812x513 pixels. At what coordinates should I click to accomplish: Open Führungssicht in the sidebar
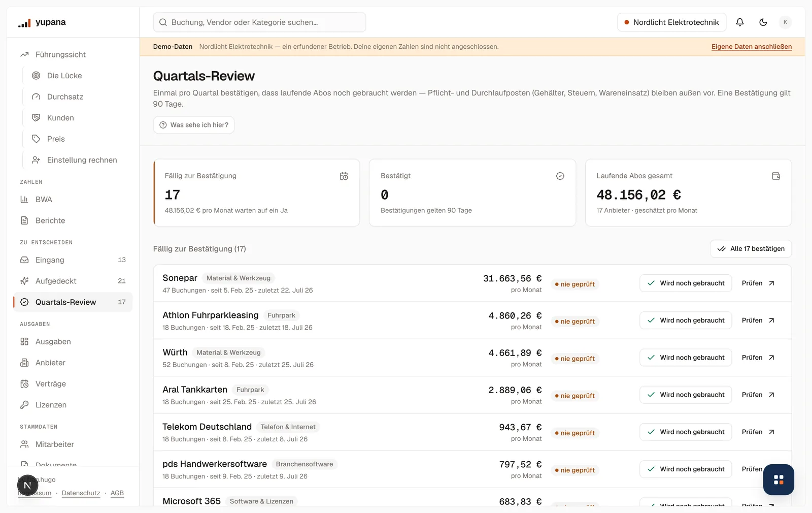tap(73, 54)
